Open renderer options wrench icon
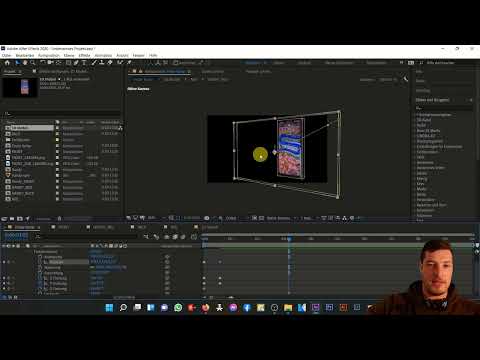Screen dimensions: 480x360 pos(406,79)
